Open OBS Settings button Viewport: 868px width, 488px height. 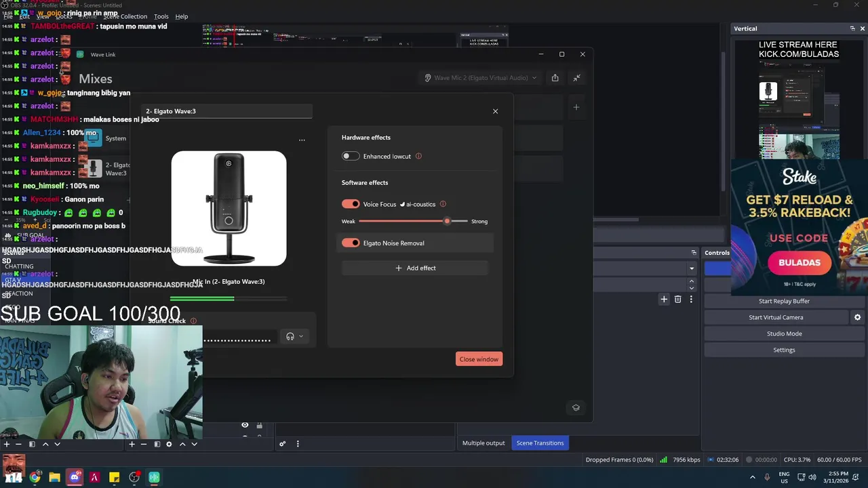point(784,350)
